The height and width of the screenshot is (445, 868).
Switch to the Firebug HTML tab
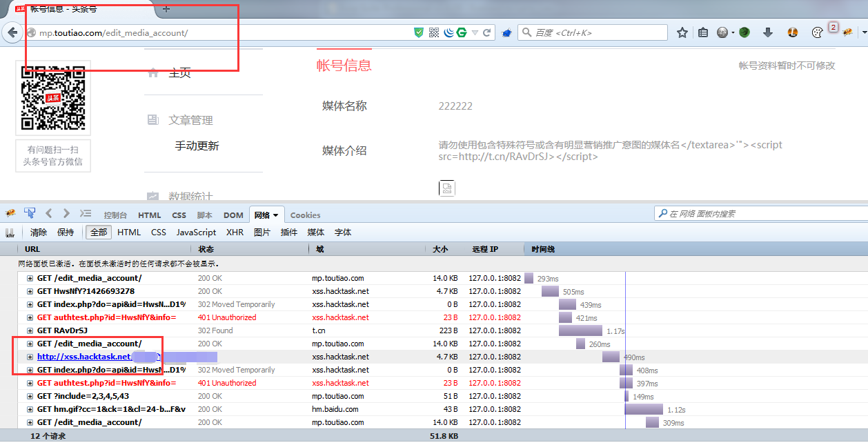150,215
